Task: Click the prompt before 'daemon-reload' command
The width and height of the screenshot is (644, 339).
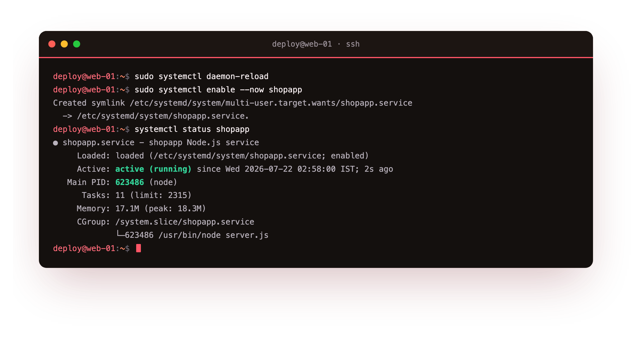Action: pyautogui.click(x=91, y=76)
